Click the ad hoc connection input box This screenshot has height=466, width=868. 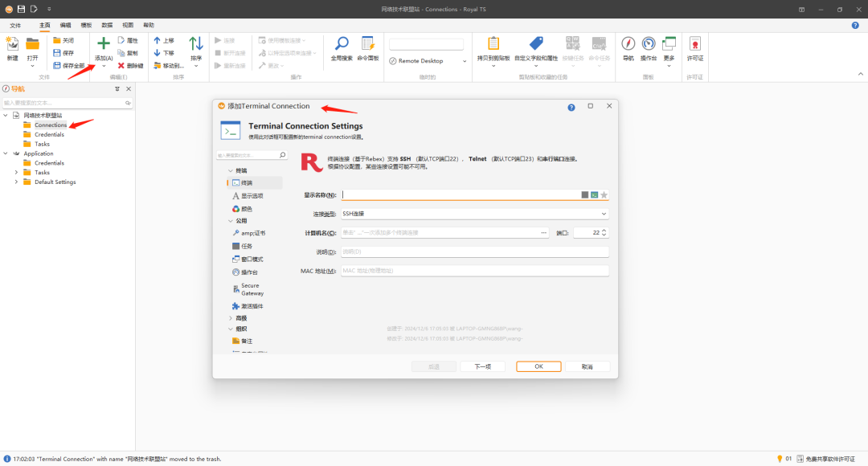coord(426,44)
